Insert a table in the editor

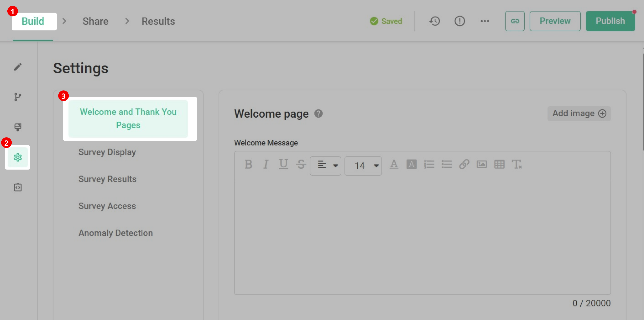point(499,164)
